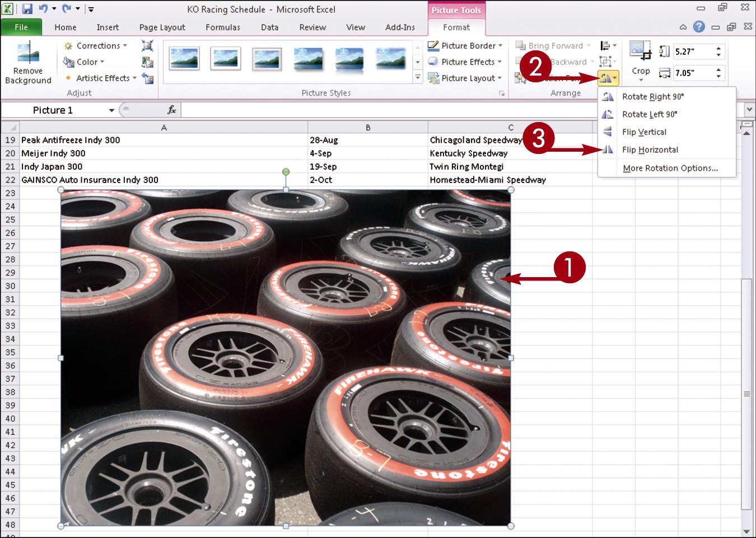The width and height of the screenshot is (756, 538).
Task: Click the Shape Height field showing 5.27"
Action: 694,52
